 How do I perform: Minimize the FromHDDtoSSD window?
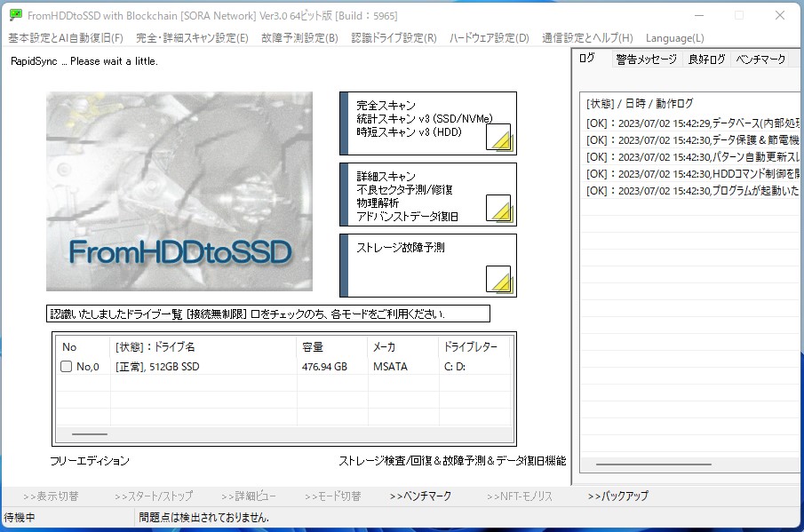(699, 15)
